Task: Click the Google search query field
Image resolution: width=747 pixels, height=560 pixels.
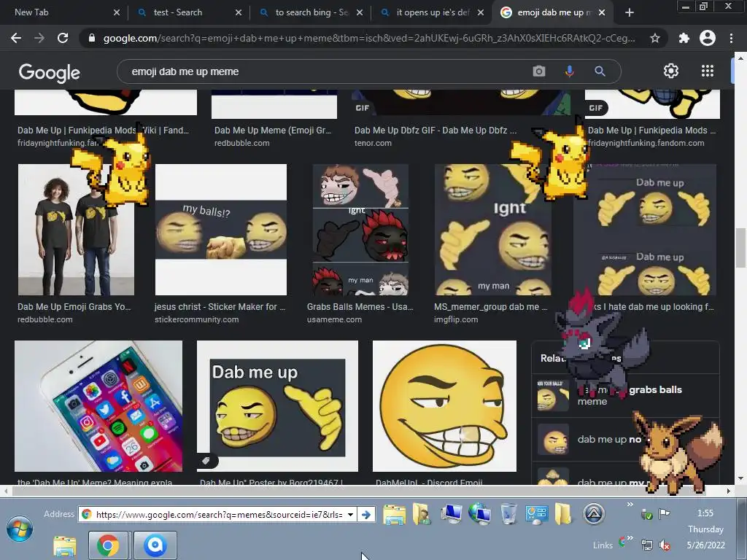Action: pyautogui.click(x=329, y=71)
